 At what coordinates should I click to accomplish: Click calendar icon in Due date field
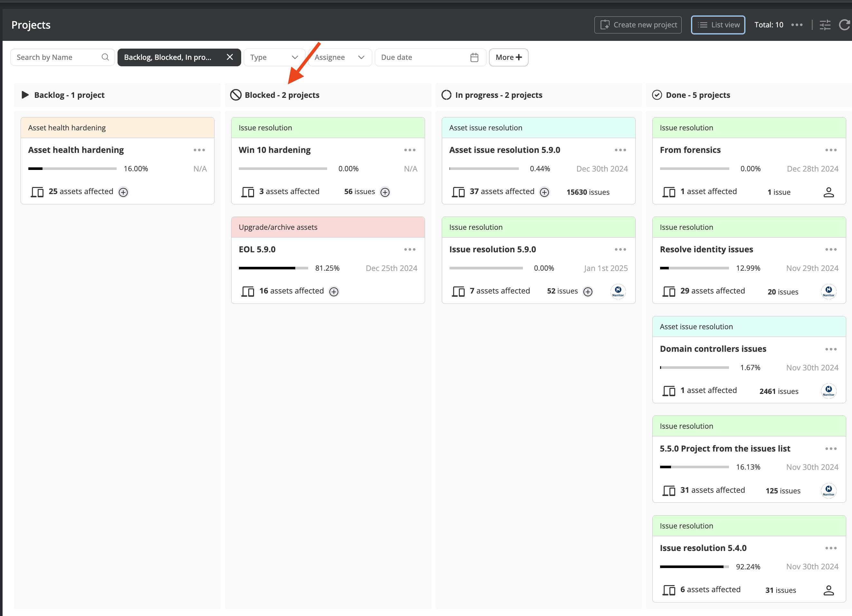pos(474,57)
